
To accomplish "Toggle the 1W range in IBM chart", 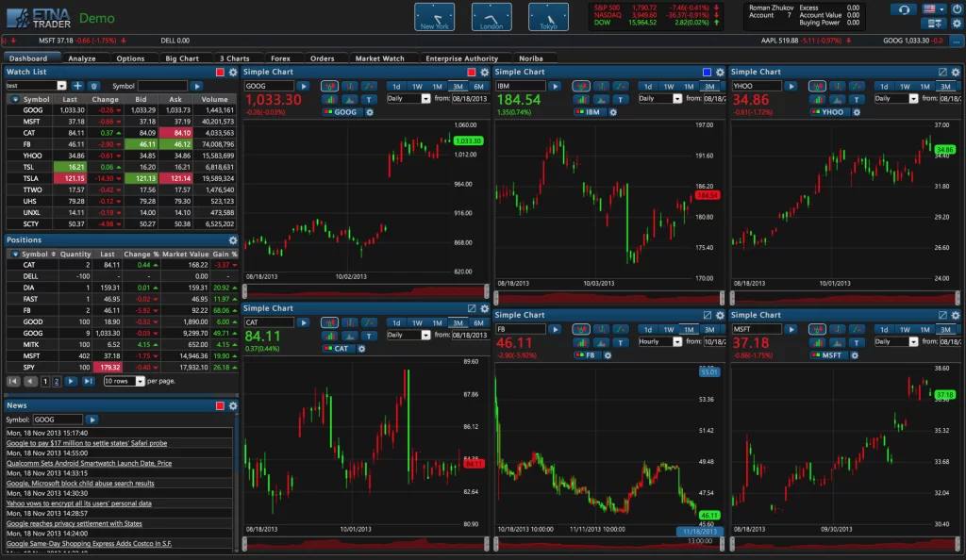I will pyautogui.click(x=669, y=86).
